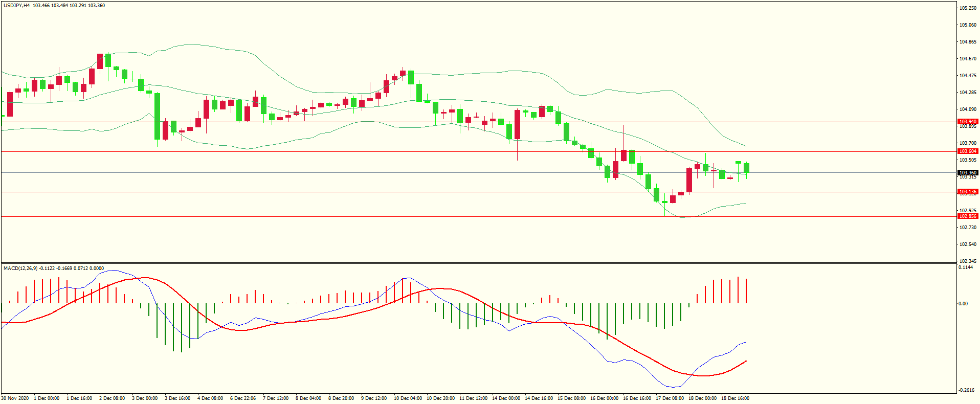The image size is (980, 404).
Task: Select the horizontal line at 103.136
Action: 479,192
